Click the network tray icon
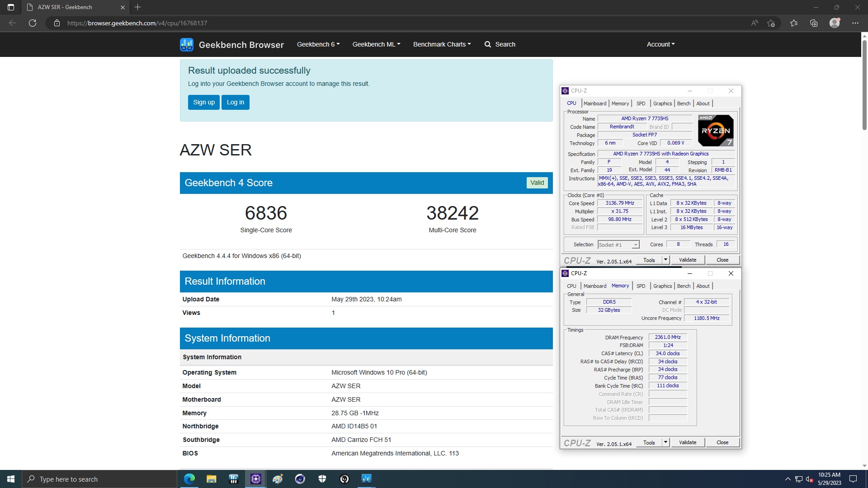 (799, 479)
